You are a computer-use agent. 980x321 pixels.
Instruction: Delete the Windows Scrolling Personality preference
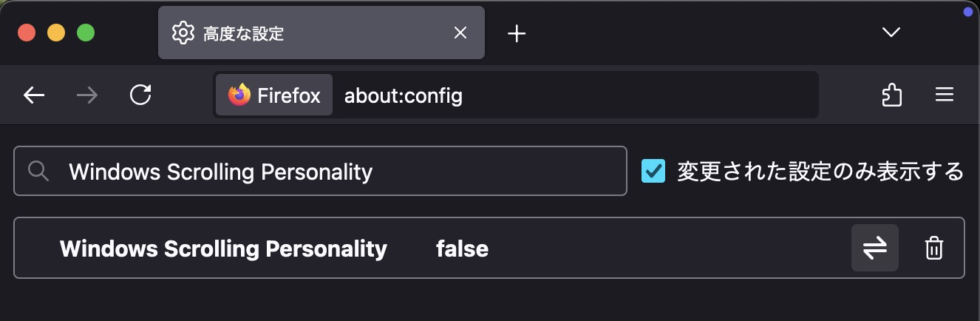(x=934, y=249)
